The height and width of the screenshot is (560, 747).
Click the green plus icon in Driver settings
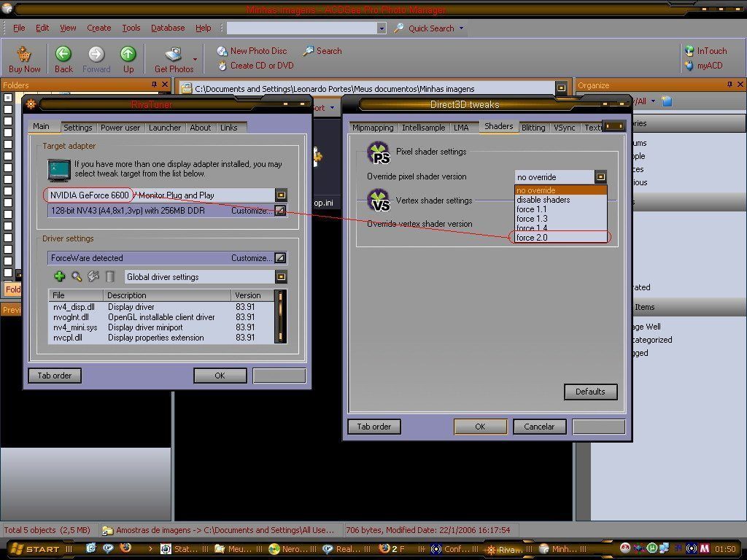60,276
